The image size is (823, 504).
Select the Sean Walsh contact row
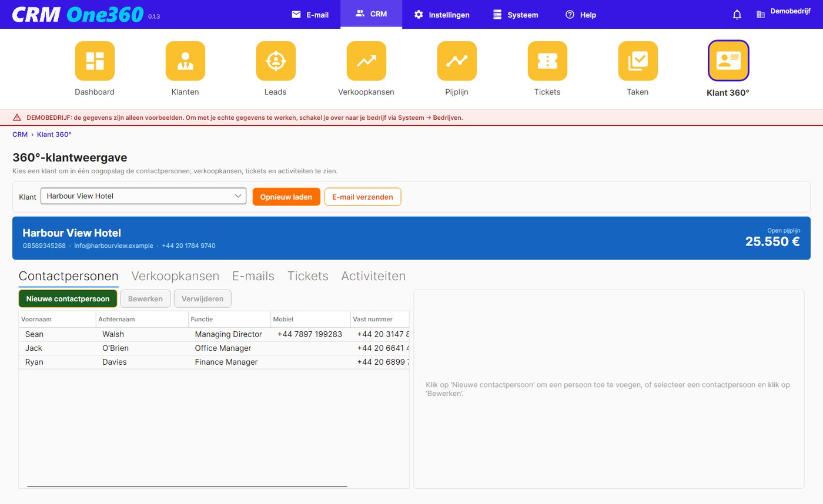214,334
